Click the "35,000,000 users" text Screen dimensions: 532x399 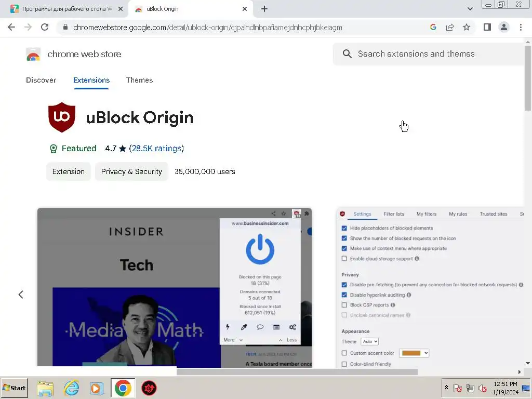click(205, 171)
